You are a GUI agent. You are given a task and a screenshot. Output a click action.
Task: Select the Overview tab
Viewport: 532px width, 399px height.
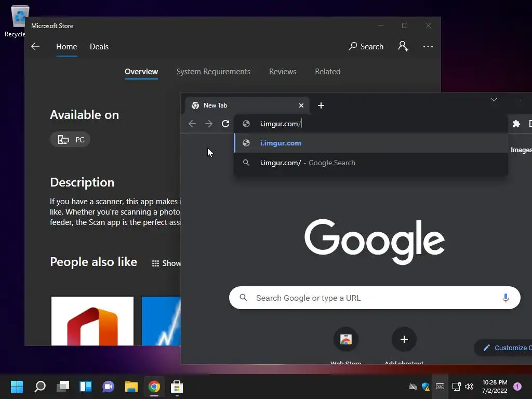click(x=141, y=72)
